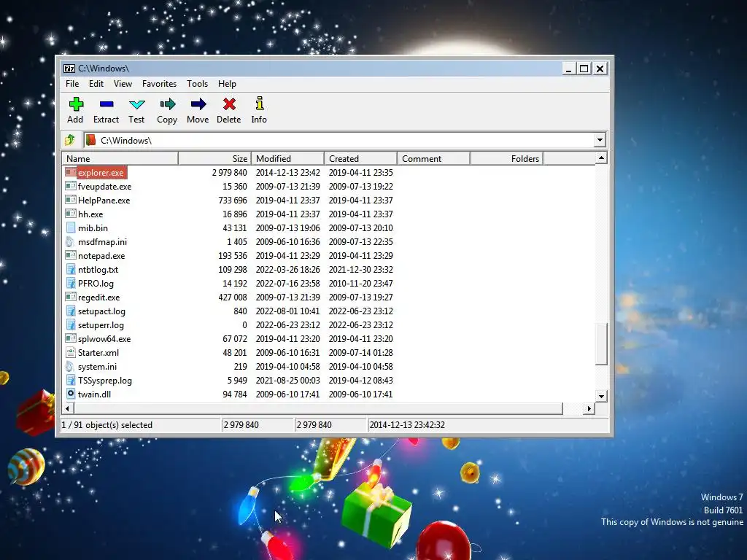Image resolution: width=747 pixels, height=560 pixels.
Task: Click the ntbtlog.txt file icon
Action: [71, 269]
